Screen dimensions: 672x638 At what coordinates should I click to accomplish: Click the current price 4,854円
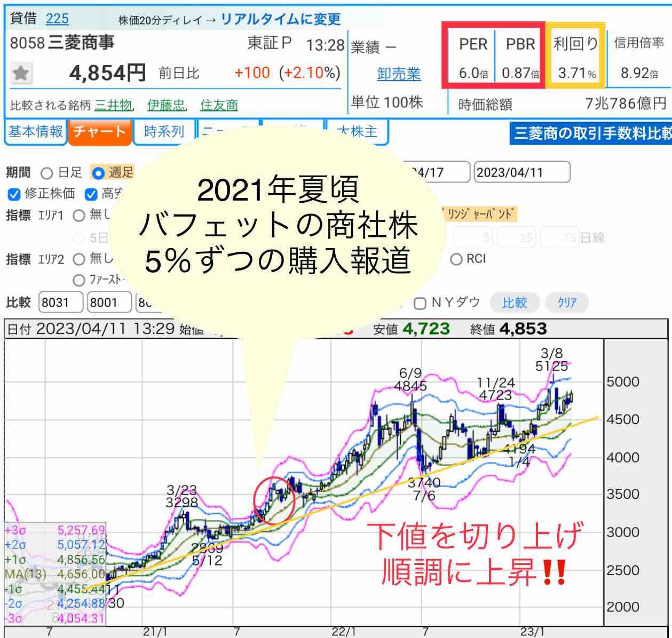[x=108, y=73]
